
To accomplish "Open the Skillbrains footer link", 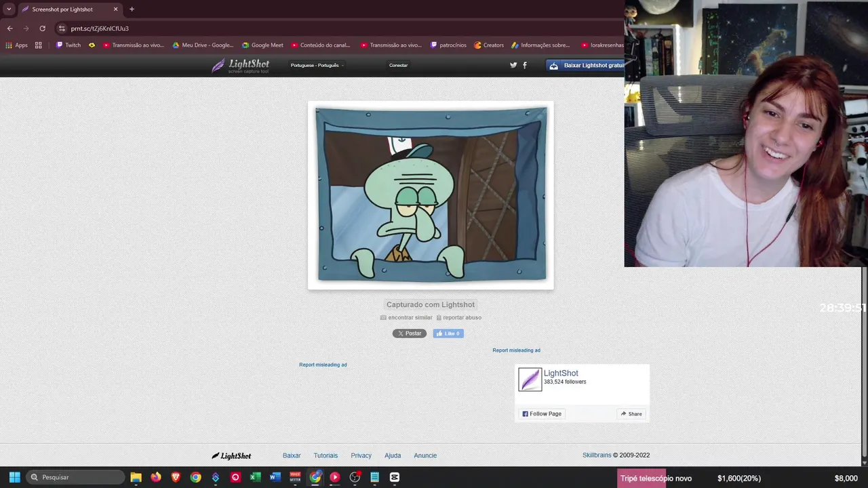I will click(x=597, y=455).
